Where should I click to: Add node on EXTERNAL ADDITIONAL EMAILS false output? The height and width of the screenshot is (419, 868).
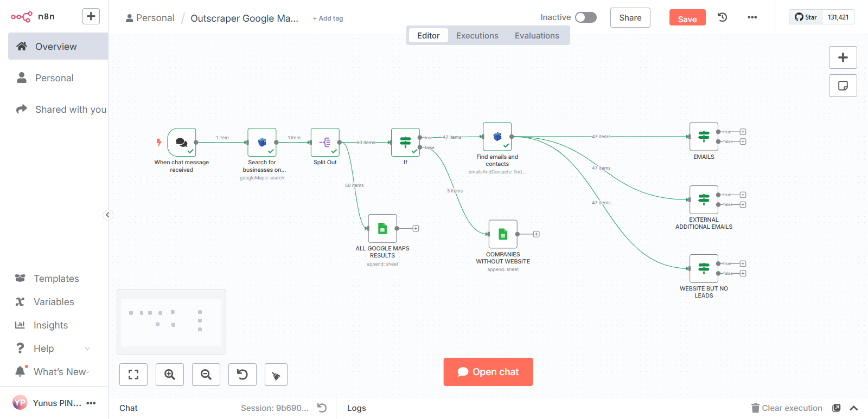[x=743, y=204]
